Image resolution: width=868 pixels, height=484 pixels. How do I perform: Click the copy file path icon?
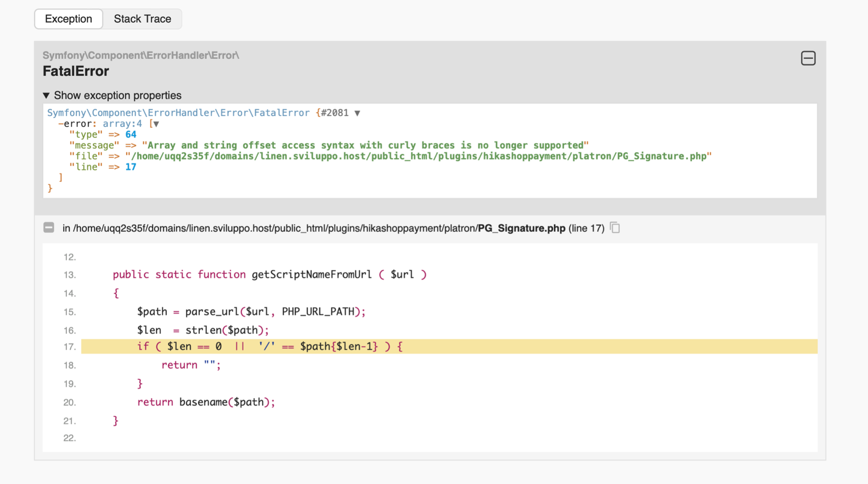pos(615,228)
